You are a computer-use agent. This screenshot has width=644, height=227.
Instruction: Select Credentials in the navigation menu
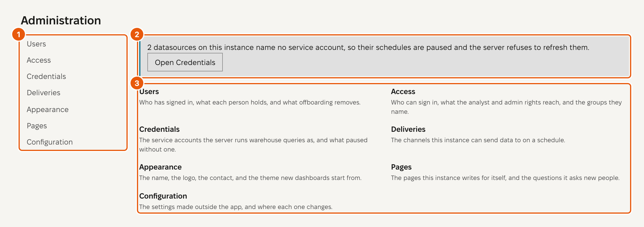(x=46, y=76)
